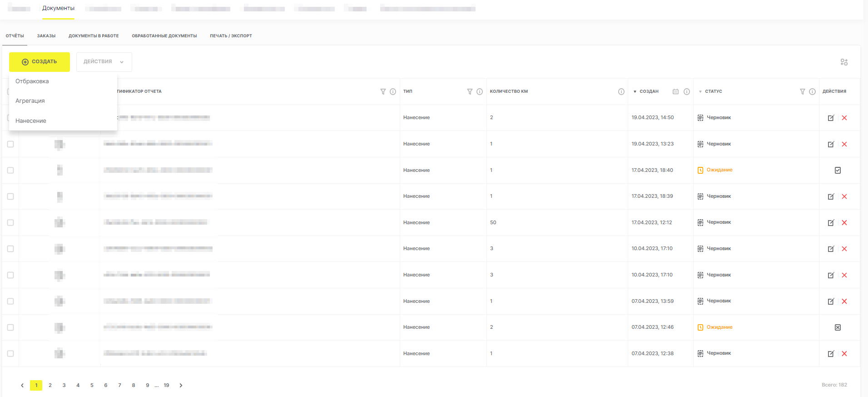868x397 pixels.
Task: Toggle sort arrow on Создан column
Action: (x=635, y=91)
